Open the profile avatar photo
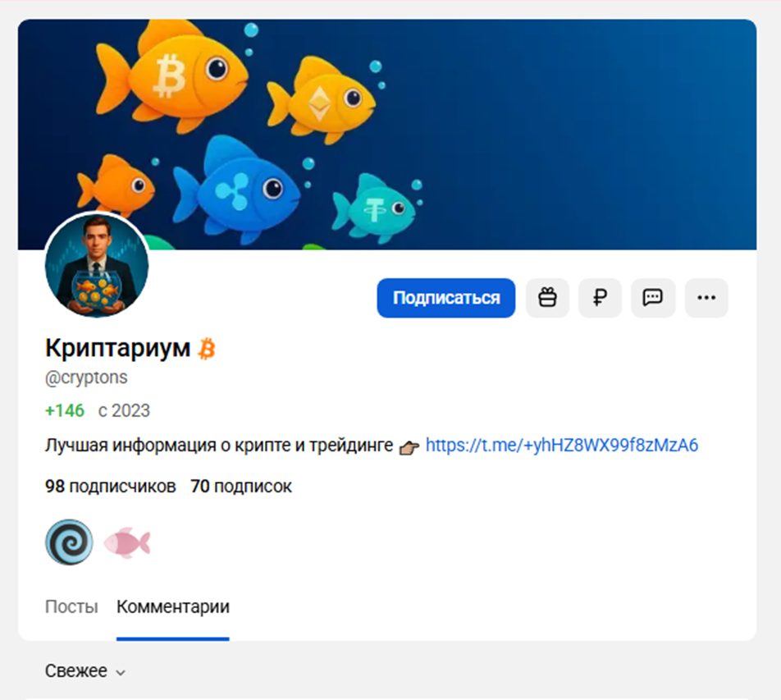This screenshot has height=700, width=781. [x=97, y=264]
